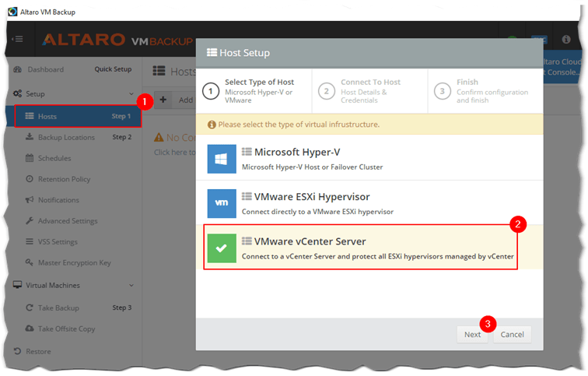This screenshot has height=376, width=588.
Task: Click the Finish wizard step
Action: click(x=485, y=91)
